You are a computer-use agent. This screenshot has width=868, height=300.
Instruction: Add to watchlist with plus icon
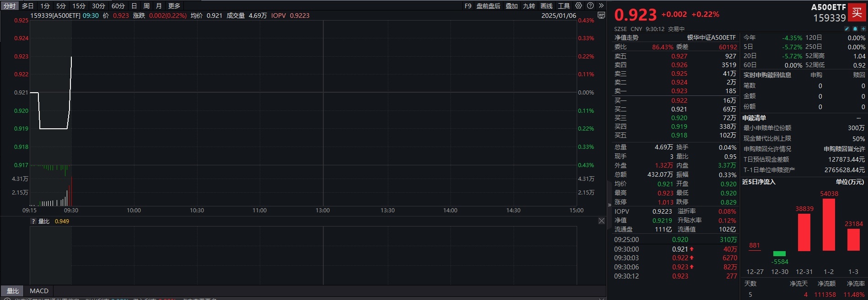point(863,29)
